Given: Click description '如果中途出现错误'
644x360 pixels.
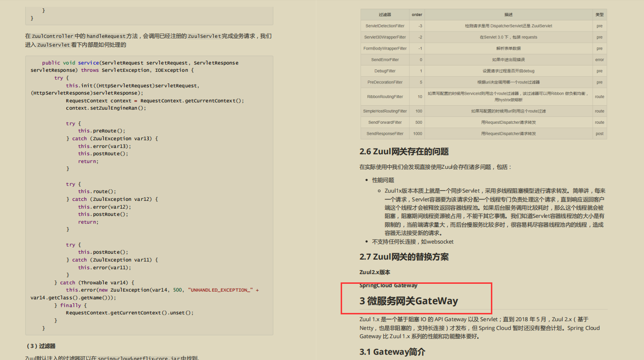Looking at the screenshot, I should pos(508,60).
